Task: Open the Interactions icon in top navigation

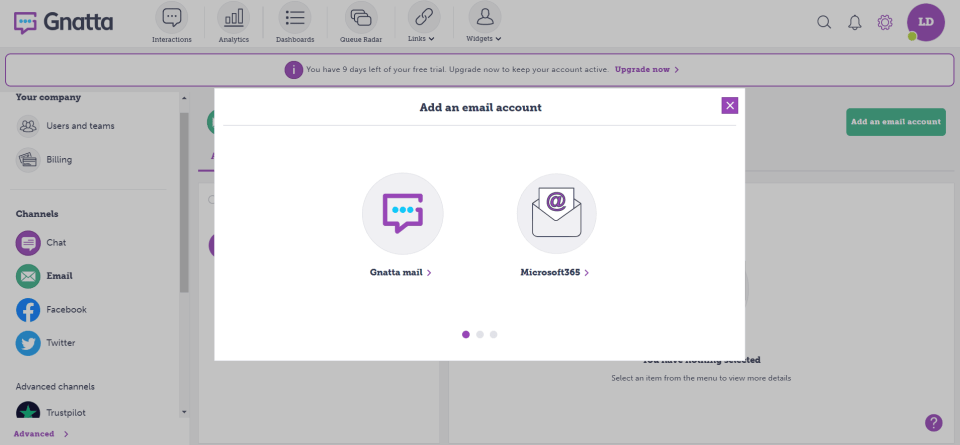Action: pos(171,18)
